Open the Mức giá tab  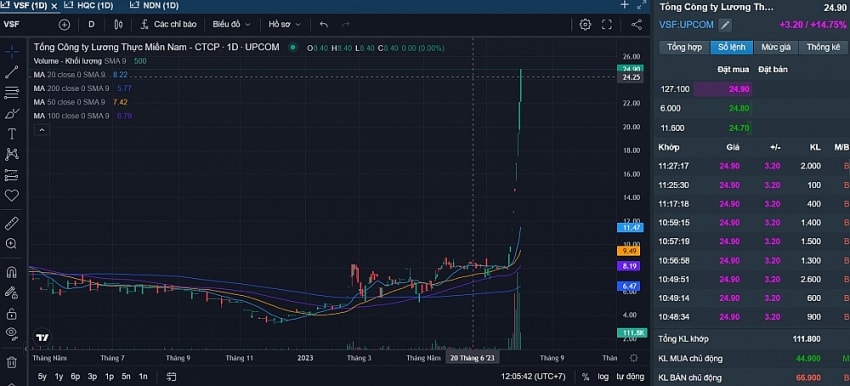[x=776, y=47]
